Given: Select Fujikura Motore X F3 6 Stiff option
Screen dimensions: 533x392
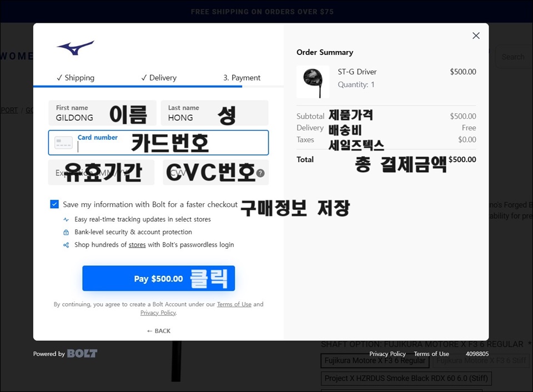Looking at the screenshot, I should point(481,360).
